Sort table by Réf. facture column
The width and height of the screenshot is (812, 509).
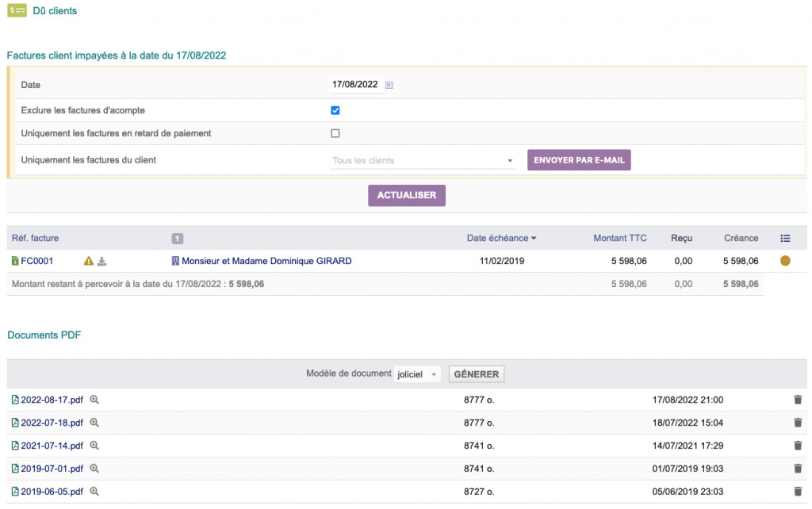click(x=35, y=238)
